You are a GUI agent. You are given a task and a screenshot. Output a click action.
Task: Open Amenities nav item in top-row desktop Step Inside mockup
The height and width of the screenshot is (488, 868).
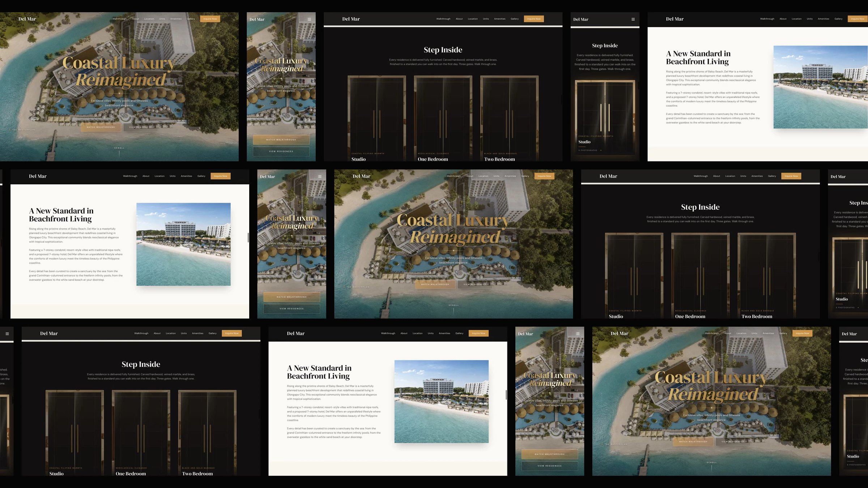click(499, 19)
